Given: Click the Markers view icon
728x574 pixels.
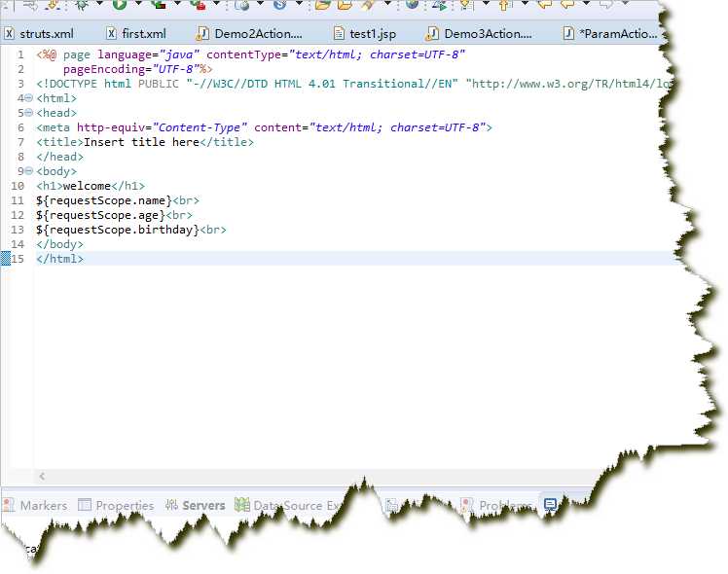Looking at the screenshot, I should point(9,504).
